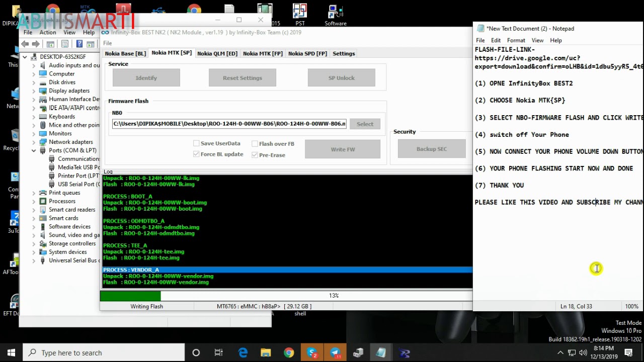Click the taskbar clock showing 8:14 PM
This screenshot has width=644, height=362.
point(604,352)
